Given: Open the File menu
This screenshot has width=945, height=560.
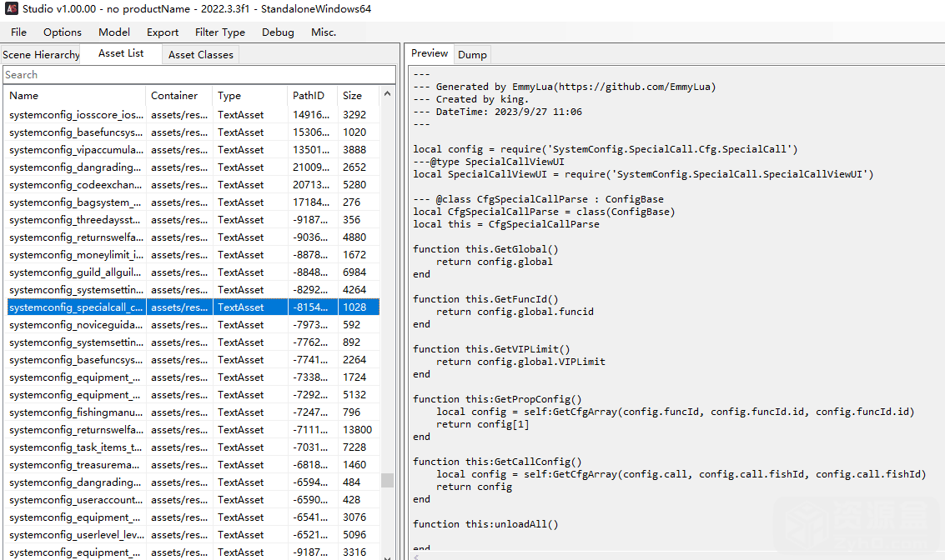Looking at the screenshot, I should point(18,32).
